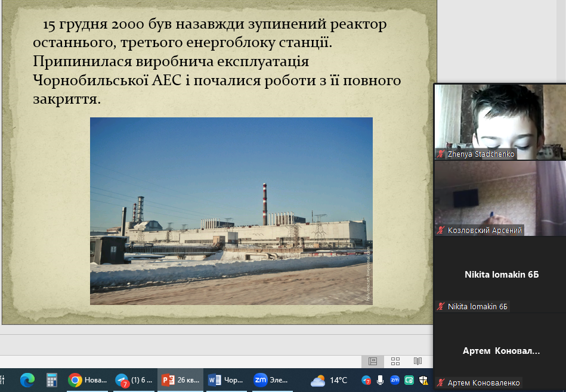
Task: Click the microphone tray icon
Action: [380, 380]
